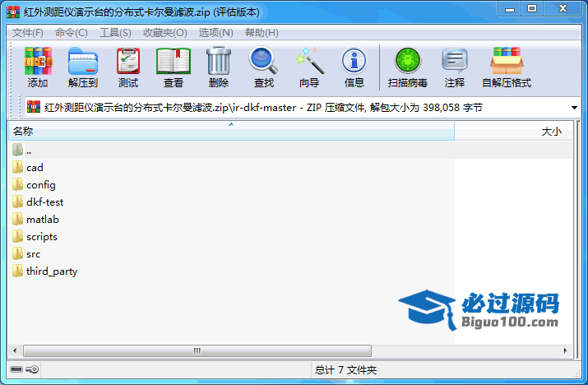Click the "third_party" folder name
Image resolution: width=588 pixels, height=385 pixels.
click(x=52, y=271)
